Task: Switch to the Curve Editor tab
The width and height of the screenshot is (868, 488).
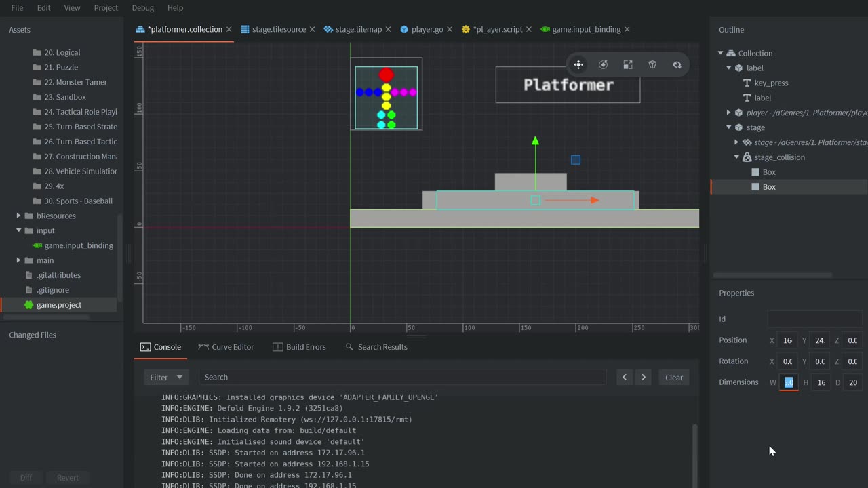Action: 226,347
